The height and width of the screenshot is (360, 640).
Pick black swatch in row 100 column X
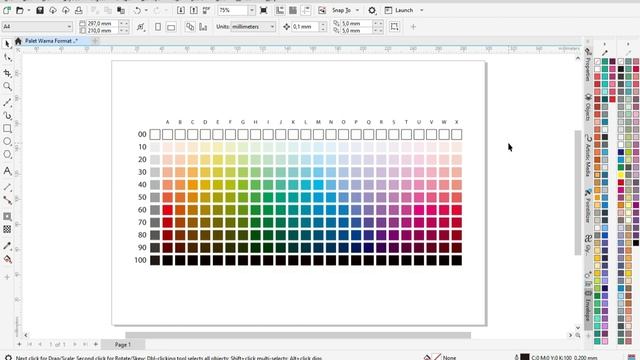pos(457,260)
